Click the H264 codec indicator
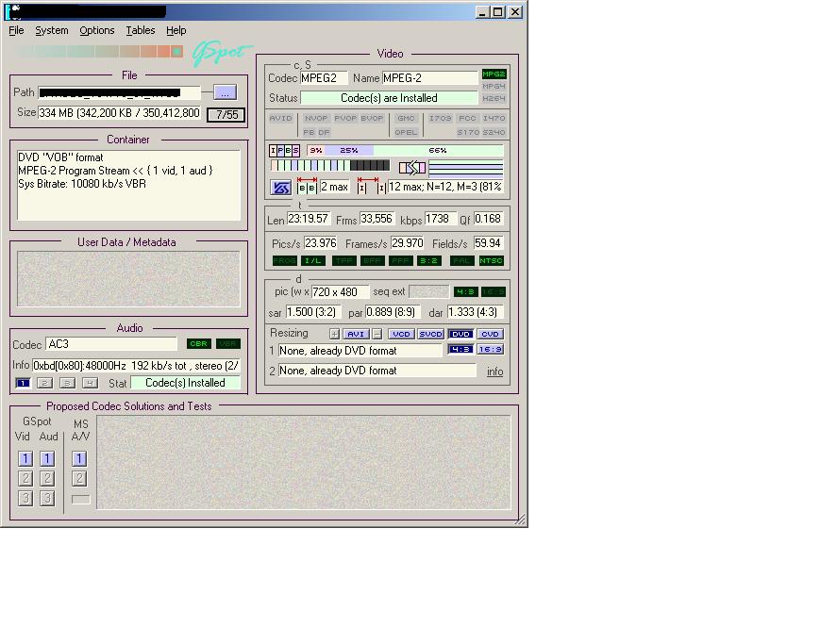Screen dimensions: 837x644 (494, 98)
